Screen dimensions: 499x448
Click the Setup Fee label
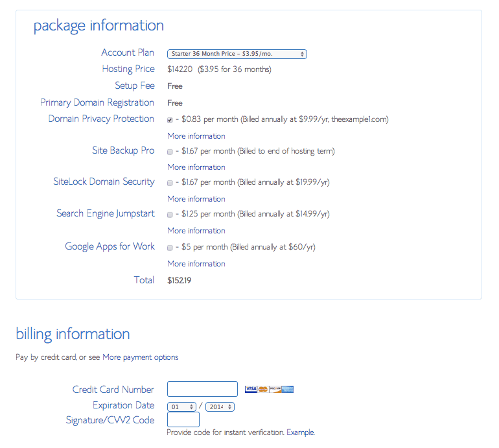(135, 86)
